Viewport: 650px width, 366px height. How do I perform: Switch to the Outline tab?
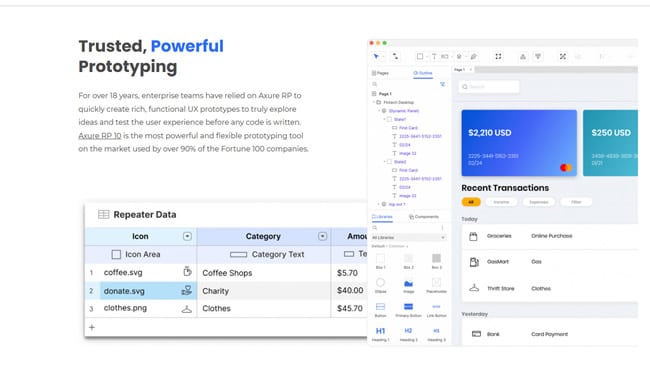point(423,73)
